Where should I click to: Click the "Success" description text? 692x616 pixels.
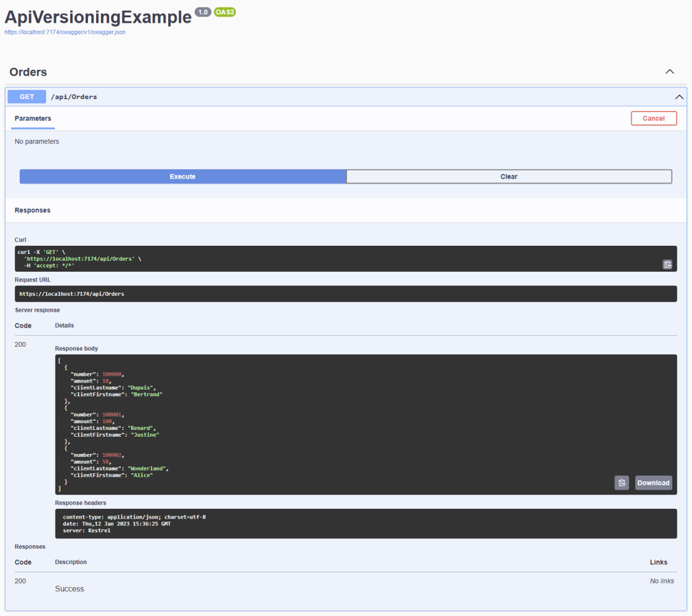70,589
